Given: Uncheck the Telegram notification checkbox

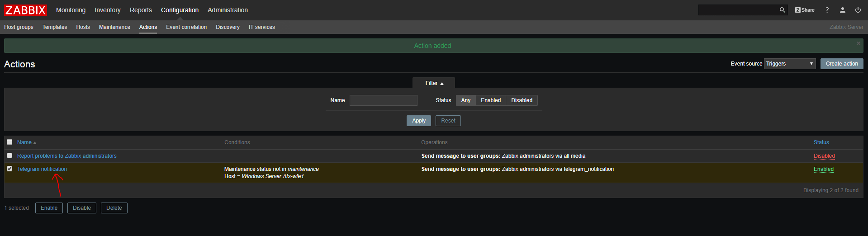Looking at the screenshot, I should tap(9, 169).
